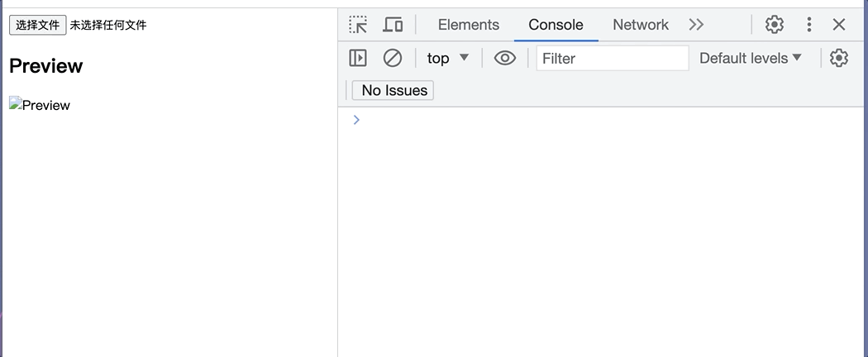Expand the top JavaScript context dropdown
The width and height of the screenshot is (868, 357).
[448, 58]
